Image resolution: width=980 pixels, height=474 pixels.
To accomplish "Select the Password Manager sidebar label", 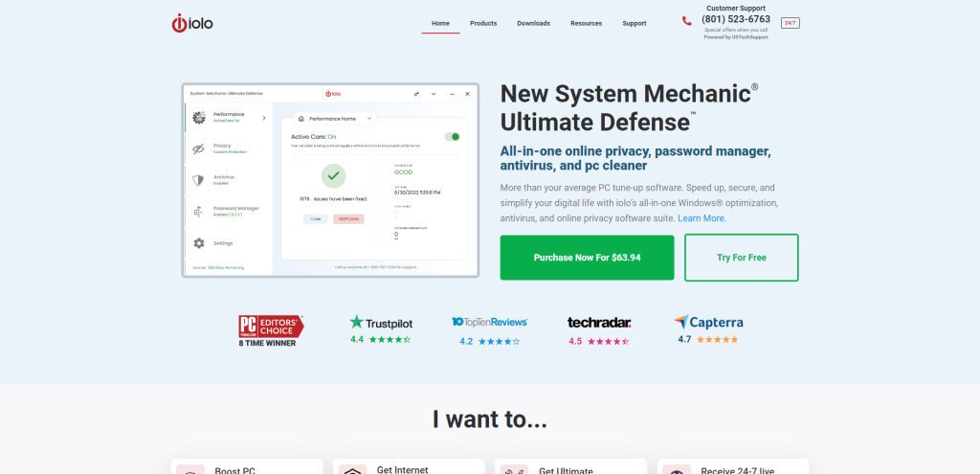I will [x=236, y=208].
